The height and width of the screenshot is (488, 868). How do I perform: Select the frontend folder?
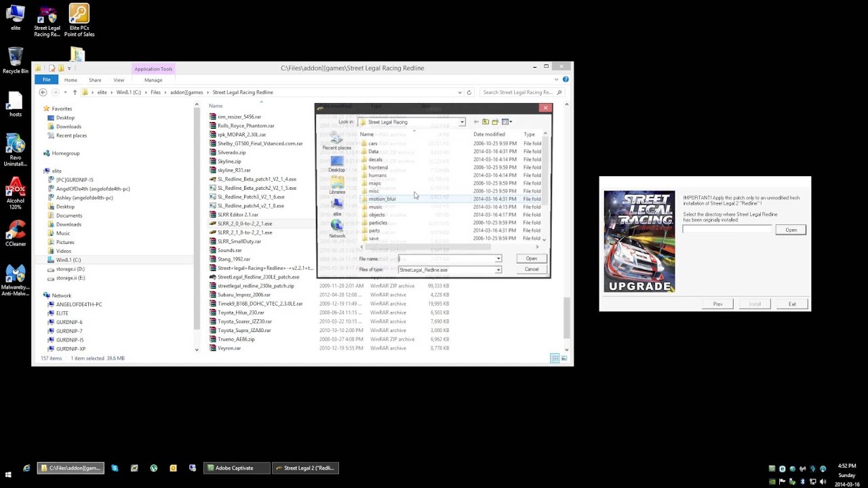[x=378, y=167]
